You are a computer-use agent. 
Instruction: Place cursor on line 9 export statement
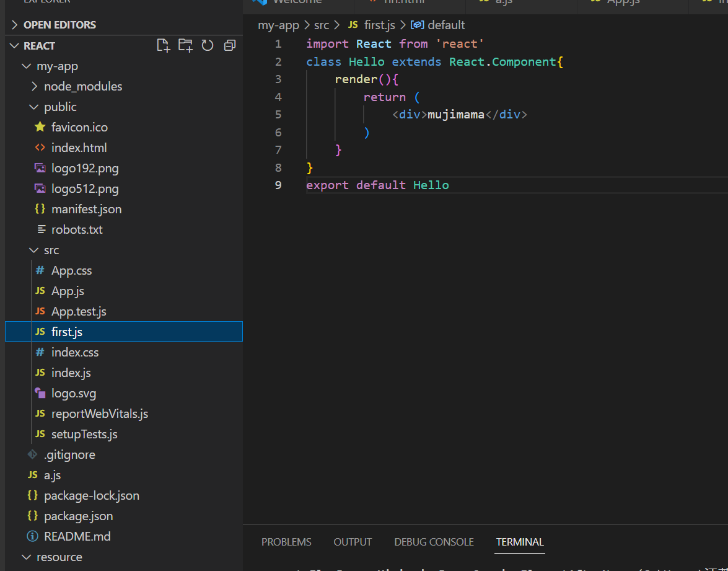click(x=377, y=185)
